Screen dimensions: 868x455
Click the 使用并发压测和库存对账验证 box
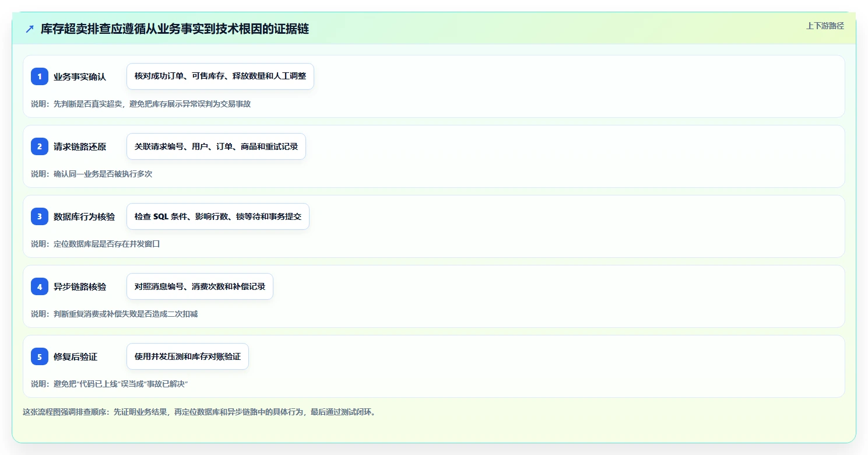(x=188, y=356)
